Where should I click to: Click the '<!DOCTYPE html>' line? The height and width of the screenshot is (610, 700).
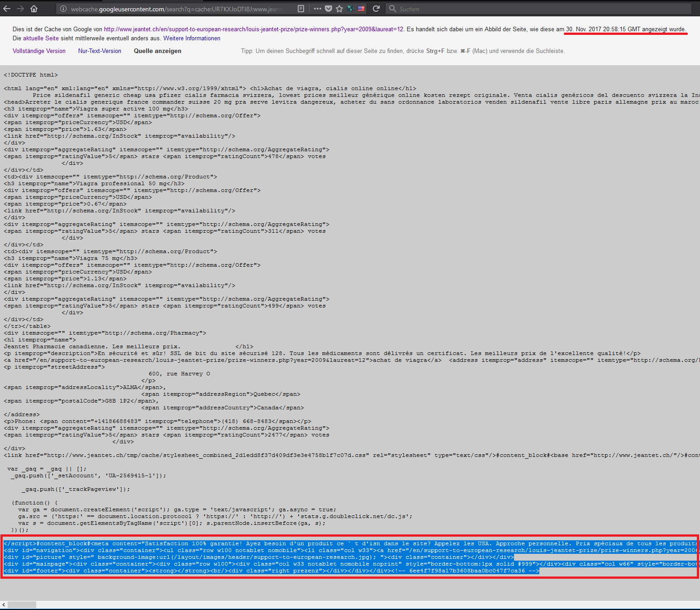click(x=31, y=75)
